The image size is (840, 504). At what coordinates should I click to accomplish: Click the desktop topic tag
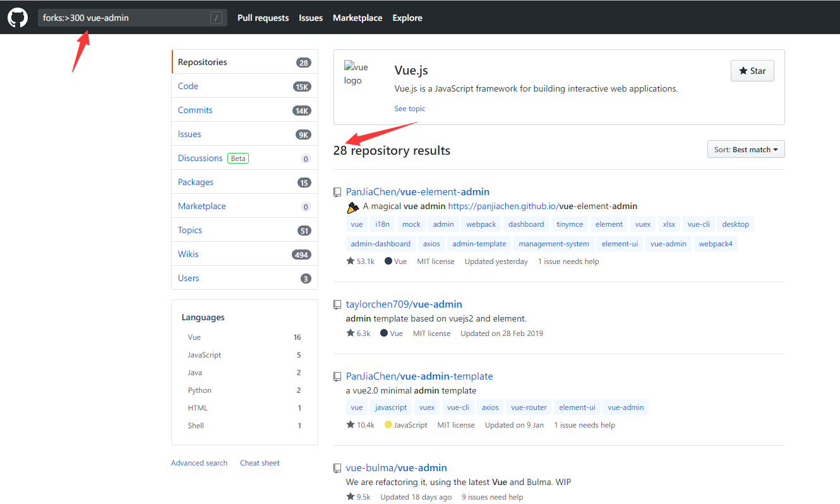click(x=736, y=224)
